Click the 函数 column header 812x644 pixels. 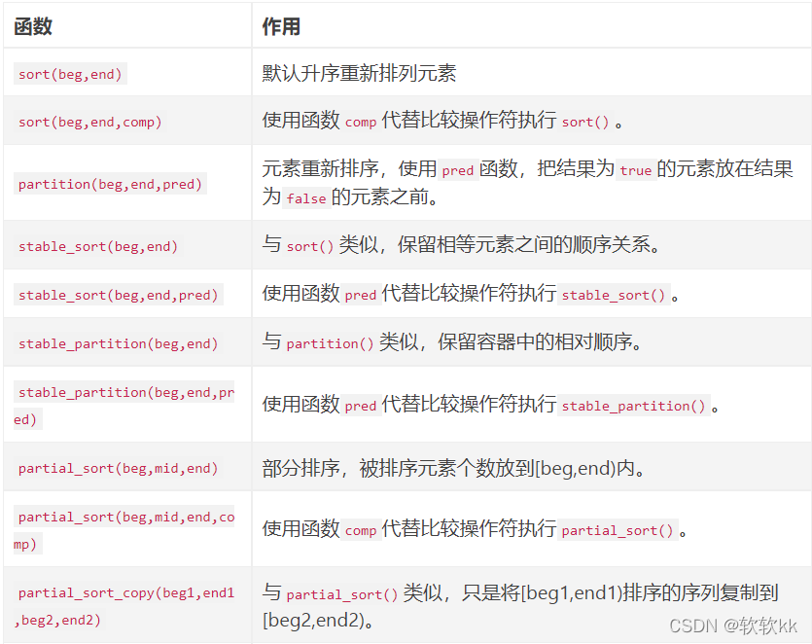click(33, 26)
